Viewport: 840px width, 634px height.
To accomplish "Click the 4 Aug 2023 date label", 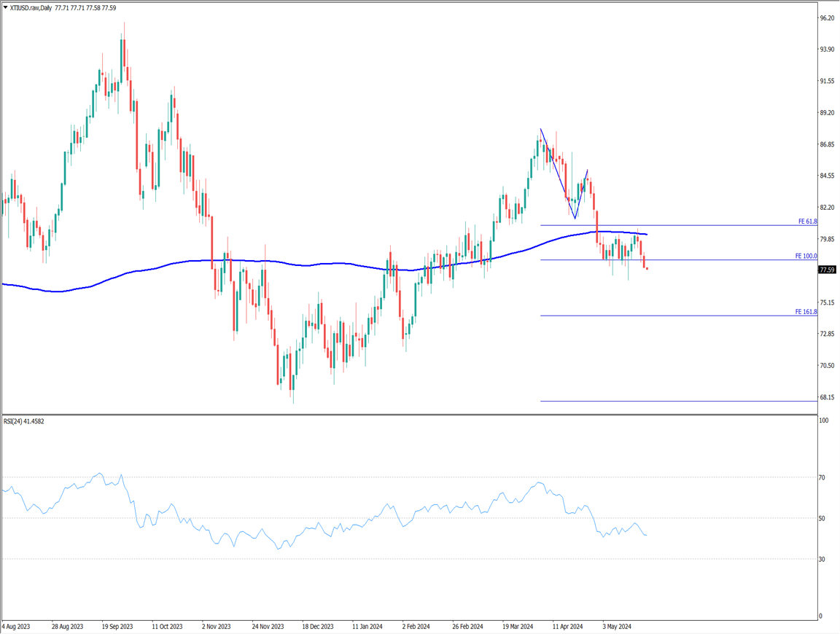I will coord(17,626).
